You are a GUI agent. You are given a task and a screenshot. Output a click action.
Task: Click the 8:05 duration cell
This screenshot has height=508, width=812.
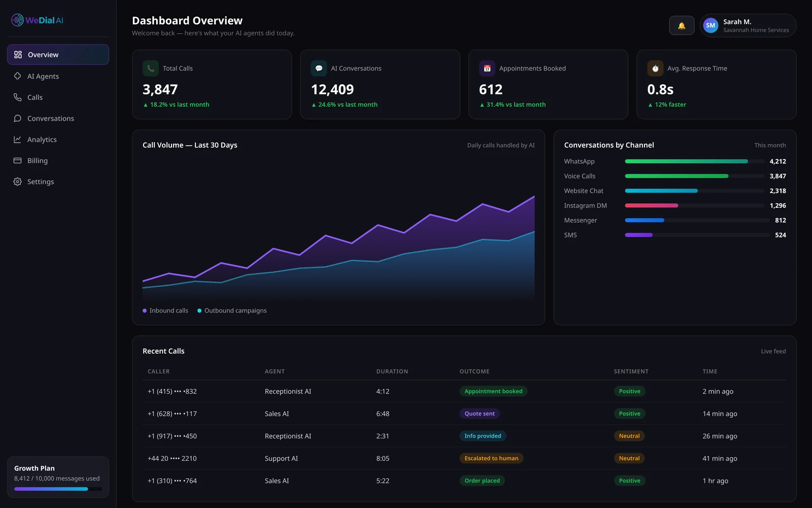click(x=383, y=458)
